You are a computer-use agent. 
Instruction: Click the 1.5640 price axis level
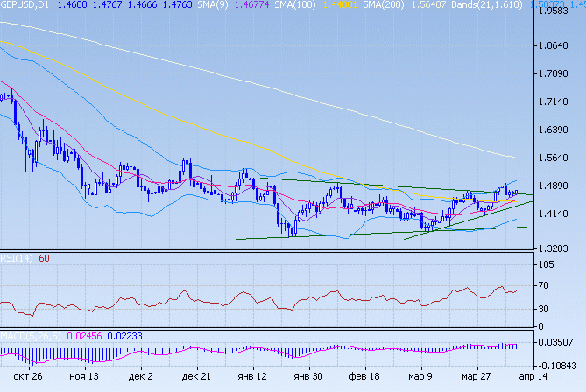(557, 157)
